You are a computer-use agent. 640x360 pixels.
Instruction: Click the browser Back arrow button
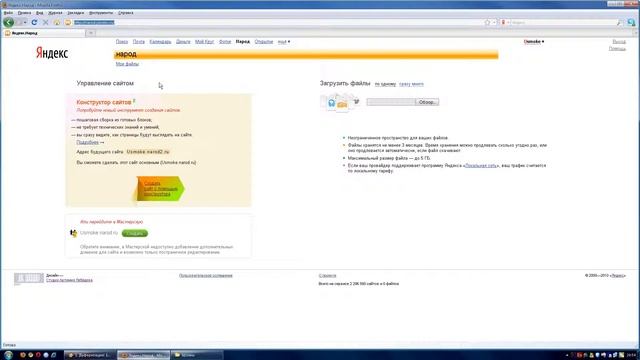click(x=8, y=22)
